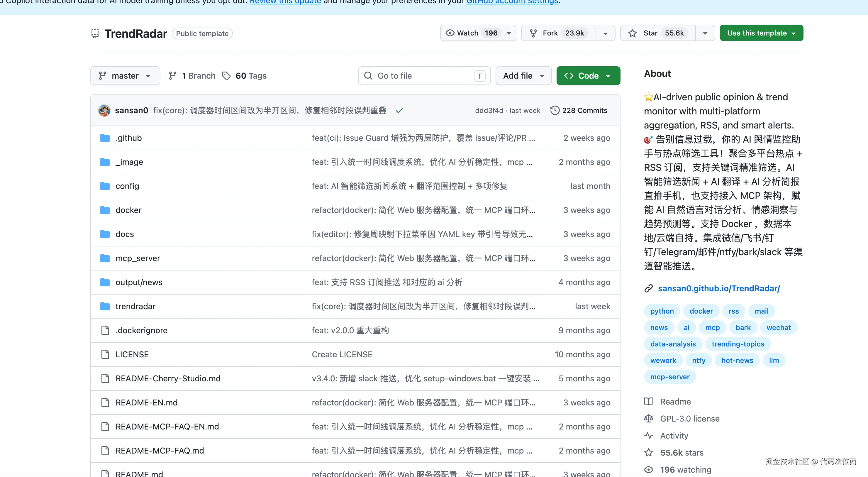Open the green Code menu
Screen dimensions: 868x477
(x=588, y=76)
